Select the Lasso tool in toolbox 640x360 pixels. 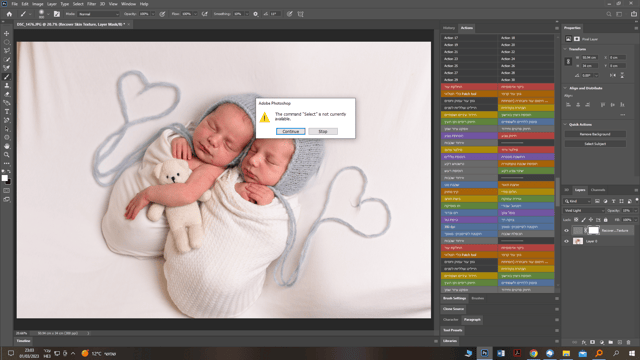coord(7,51)
